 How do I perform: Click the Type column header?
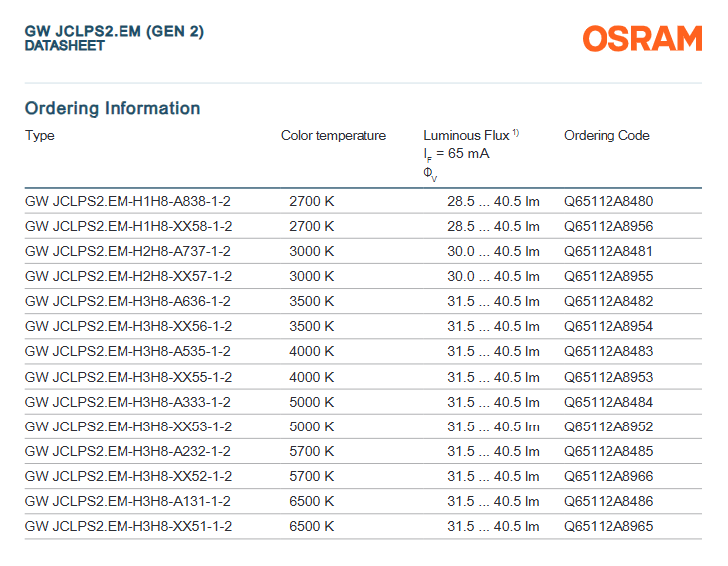point(40,136)
